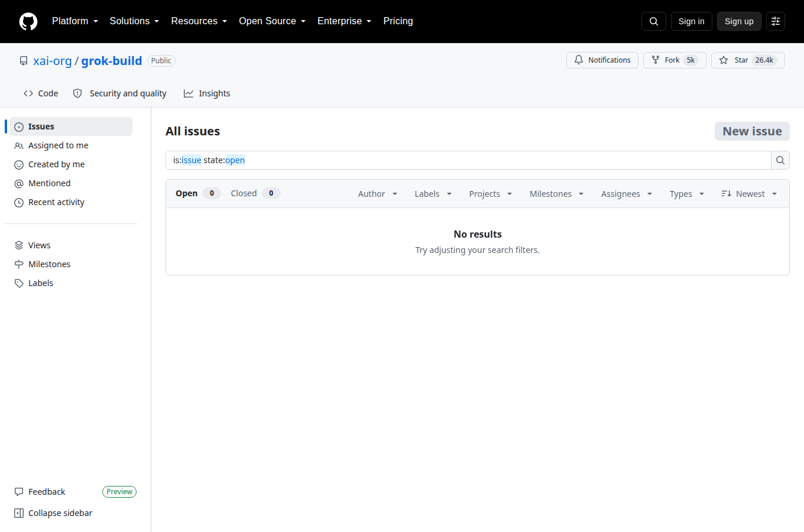The height and width of the screenshot is (532, 804).
Task: Click the New issue button
Action: tap(752, 131)
